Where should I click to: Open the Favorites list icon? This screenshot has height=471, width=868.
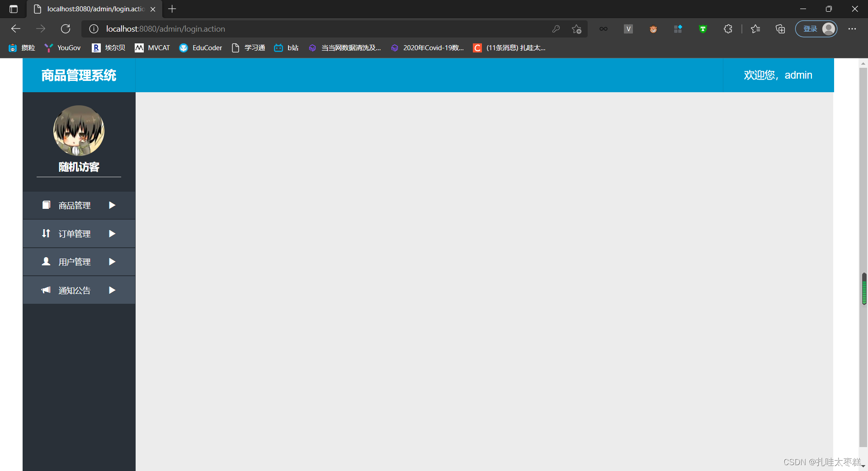coord(755,29)
